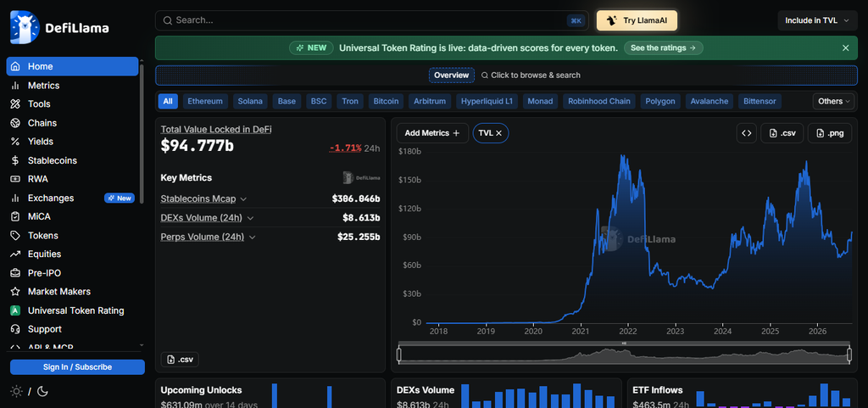Open the Universal Token Rating page

pos(72,310)
